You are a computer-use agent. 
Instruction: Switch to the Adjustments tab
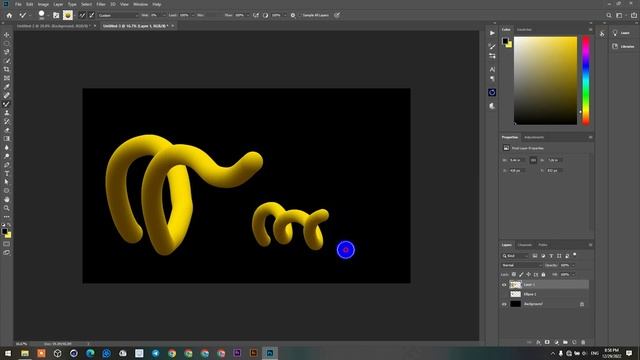coord(534,137)
